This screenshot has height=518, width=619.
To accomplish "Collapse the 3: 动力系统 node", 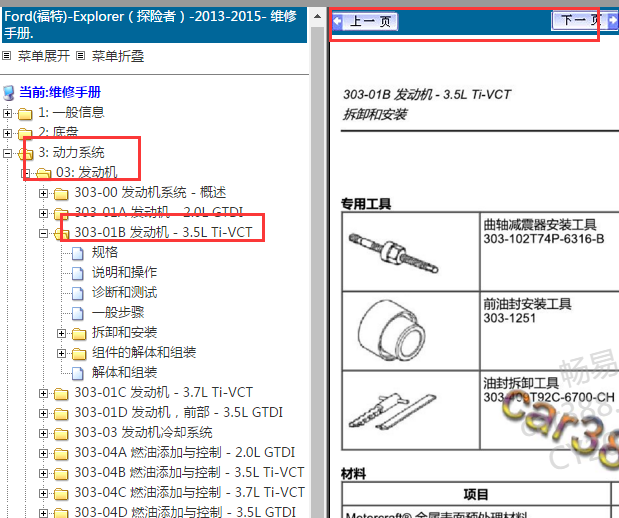I will 7,153.
